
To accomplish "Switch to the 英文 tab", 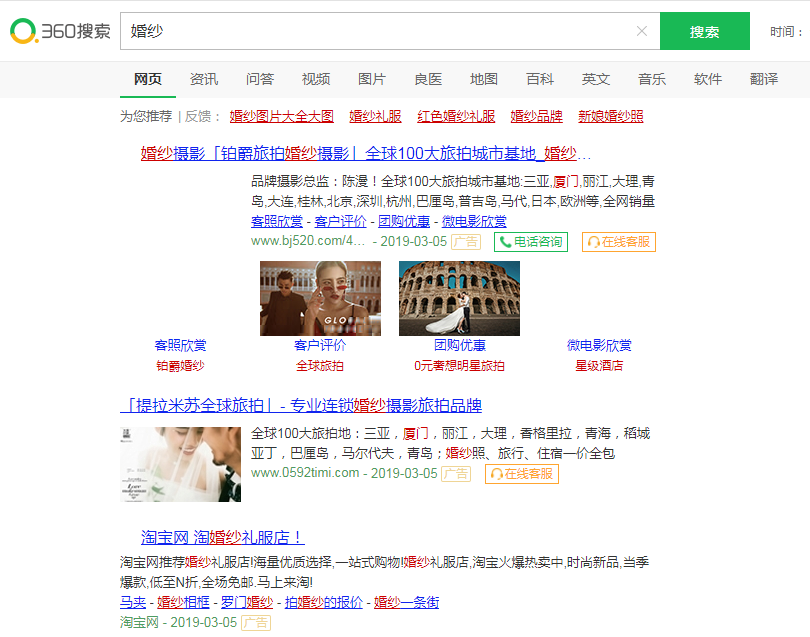I will 596,79.
